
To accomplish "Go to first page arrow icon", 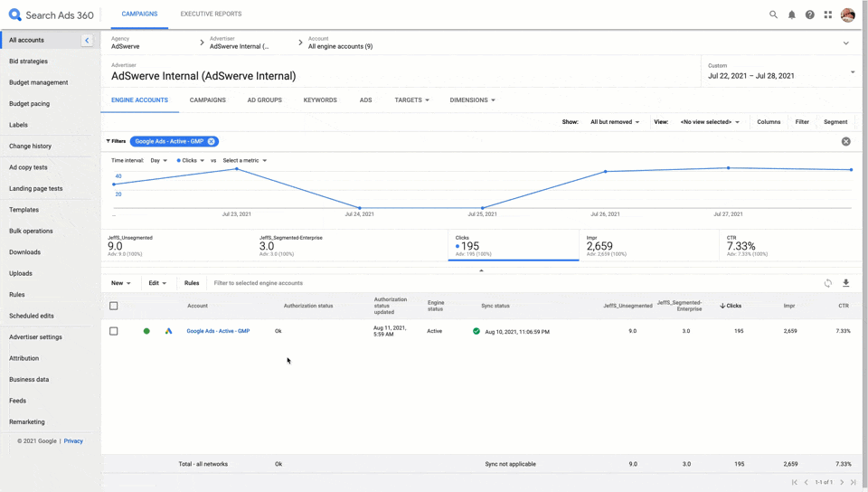I will [795, 482].
